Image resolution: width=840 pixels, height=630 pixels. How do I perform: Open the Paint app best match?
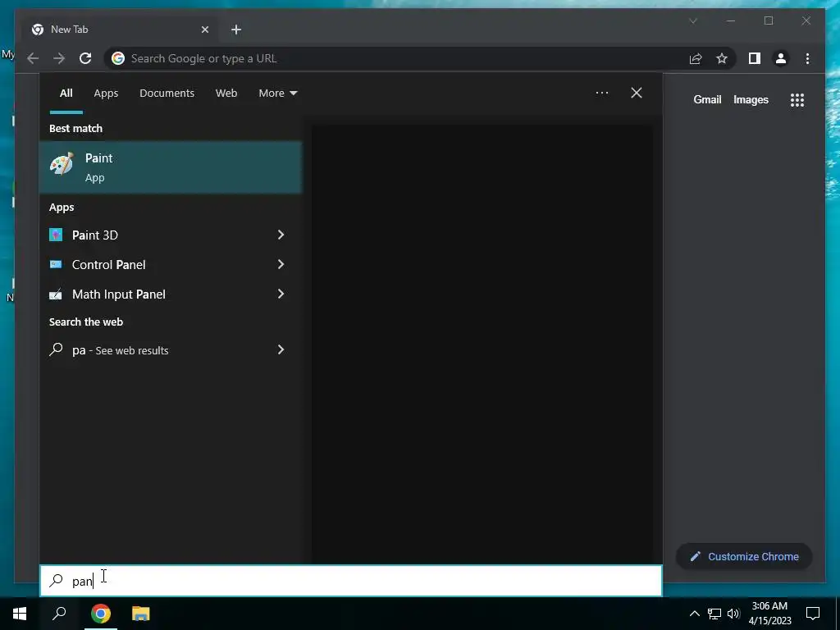171,167
